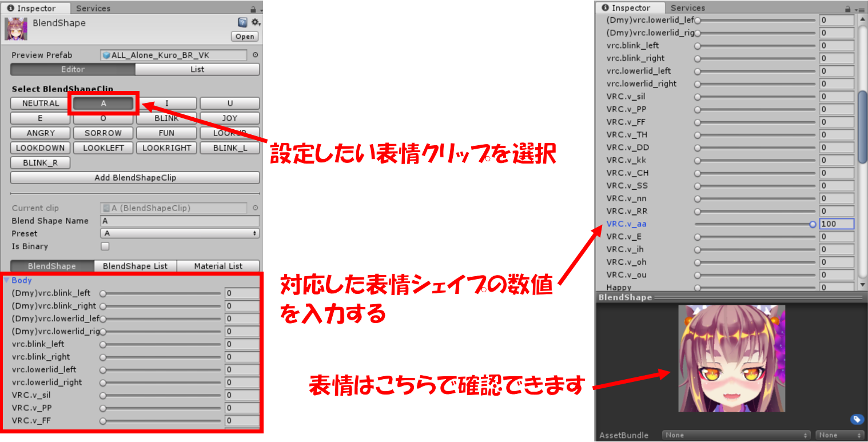The width and height of the screenshot is (868, 442).
Task: Click the lock icon in left Inspector
Action: point(253,9)
